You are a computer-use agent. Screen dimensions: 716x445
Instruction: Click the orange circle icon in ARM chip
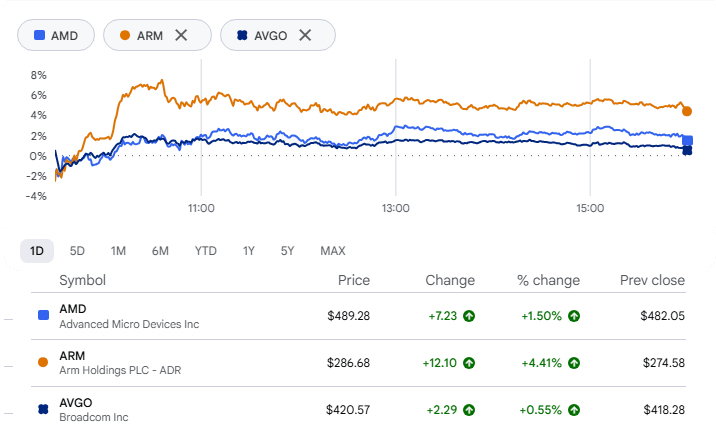pos(125,35)
